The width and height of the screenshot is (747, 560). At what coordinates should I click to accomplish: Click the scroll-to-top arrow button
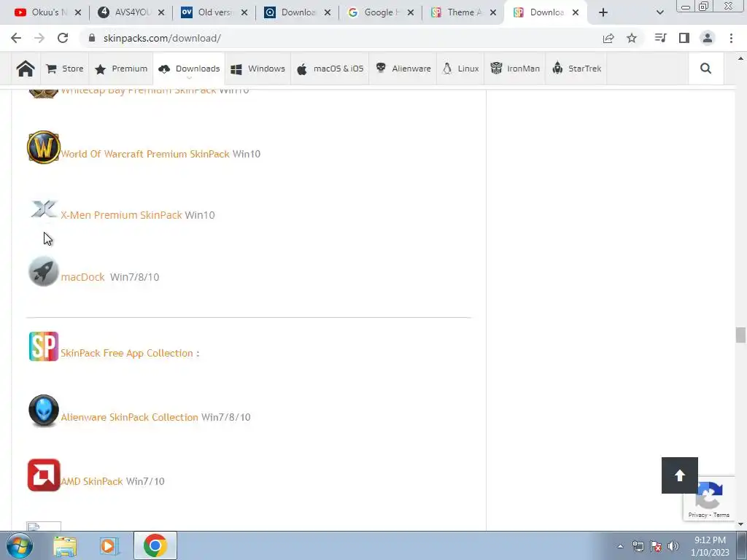click(x=679, y=475)
